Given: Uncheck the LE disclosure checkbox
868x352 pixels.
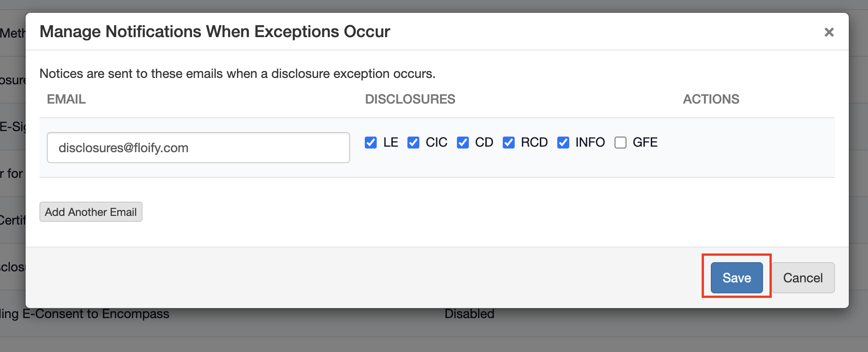Looking at the screenshot, I should click(371, 143).
